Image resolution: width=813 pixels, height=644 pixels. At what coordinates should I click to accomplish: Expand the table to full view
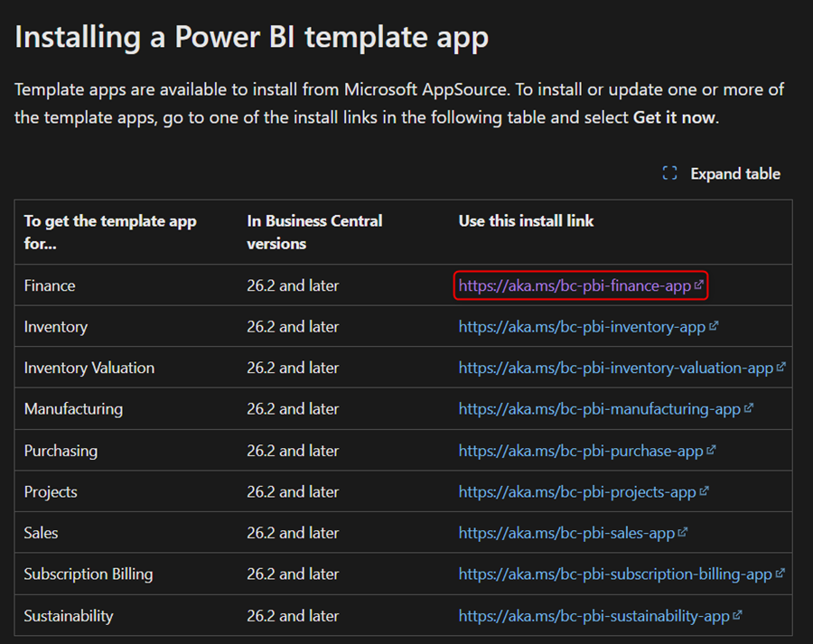coord(722,173)
